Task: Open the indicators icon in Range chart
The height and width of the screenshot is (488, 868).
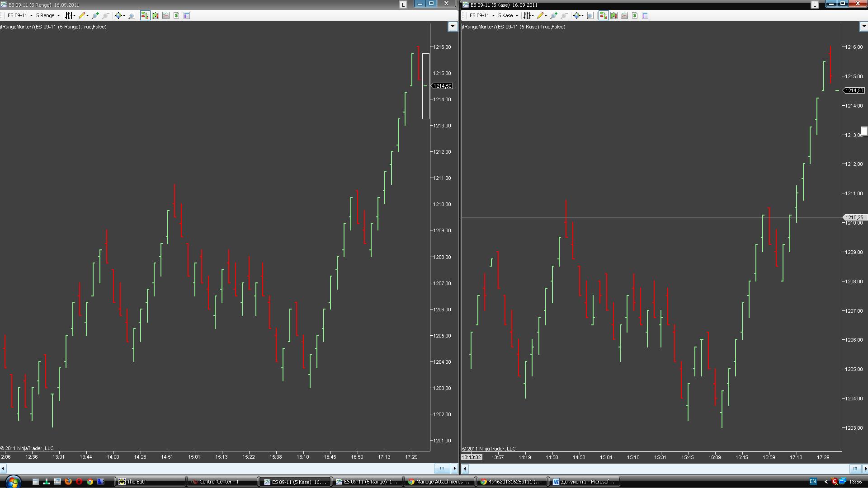Action: [166, 15]
